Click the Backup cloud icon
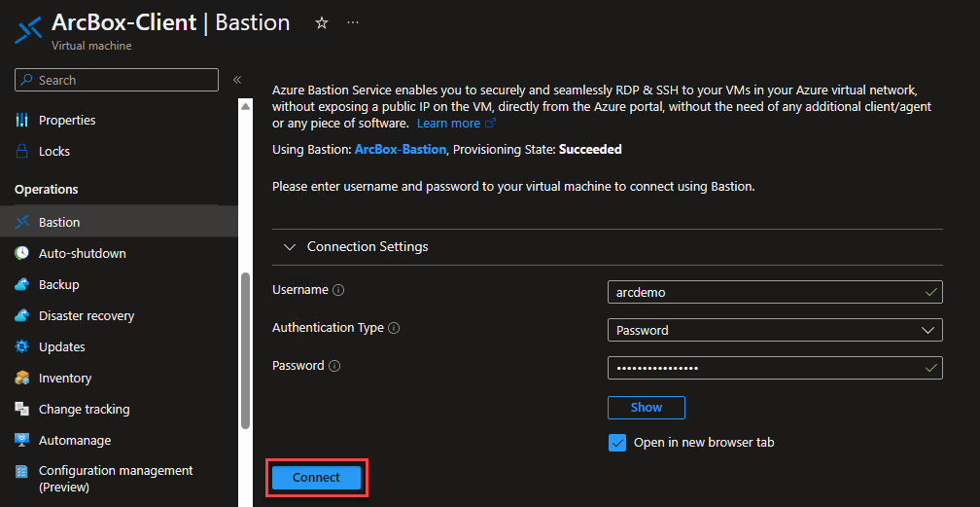980x507 pixels. (x=21, y=284)
